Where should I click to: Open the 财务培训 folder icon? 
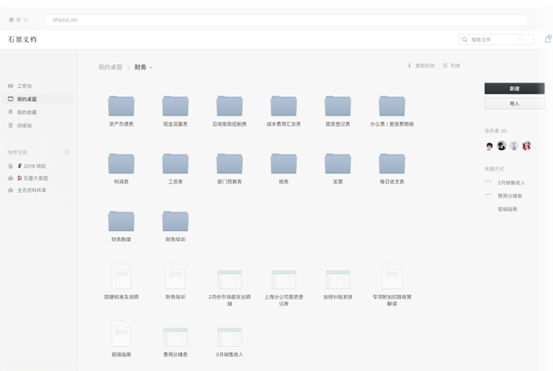coord(175,221)
